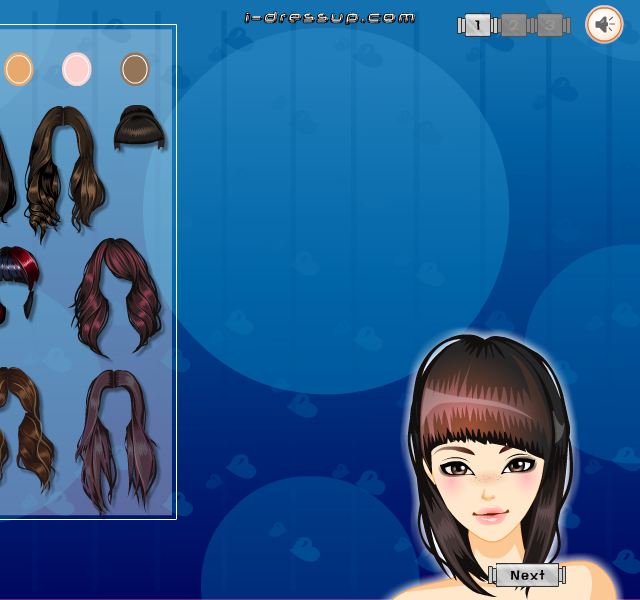The width and height of the screenshot is (640, 600).
Task: Go to step 3 tab
Action: (549, 25)
